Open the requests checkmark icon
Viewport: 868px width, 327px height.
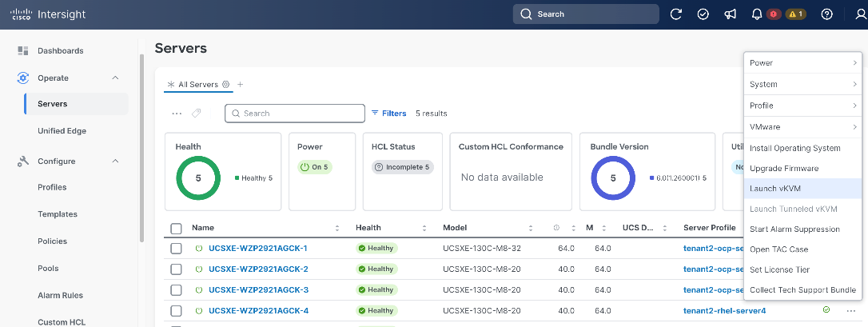tap(703, 14)
